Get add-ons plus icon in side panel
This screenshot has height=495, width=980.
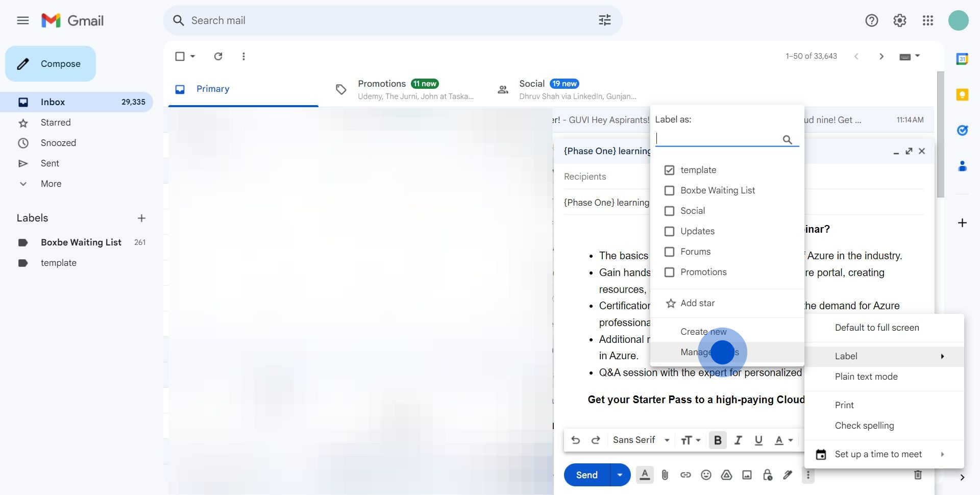[962, 223]
